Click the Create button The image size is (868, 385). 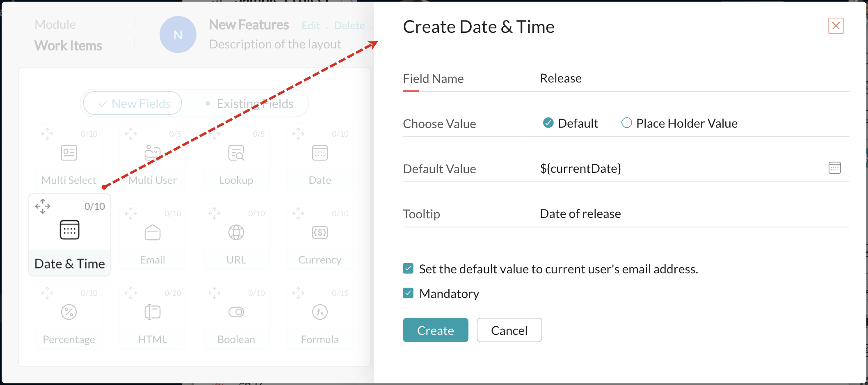click(x=436, y=330)
